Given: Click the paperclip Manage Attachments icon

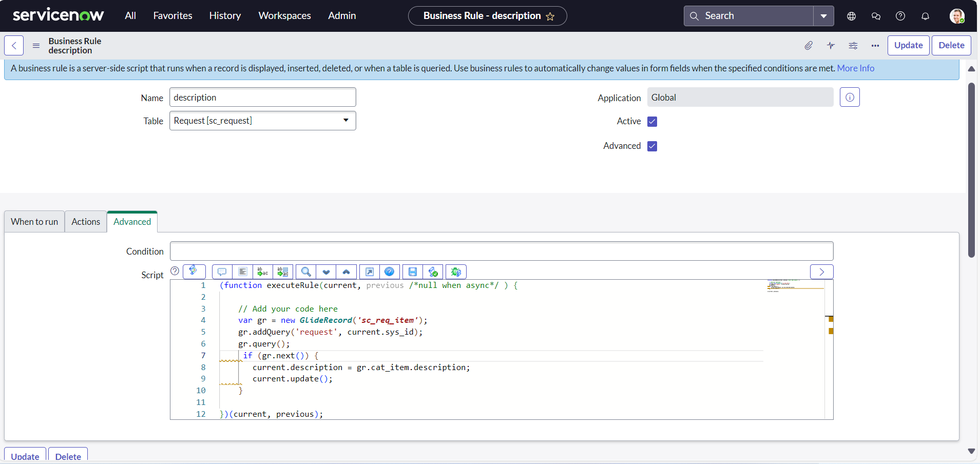Looking at the screenshot, I should (x=809, y=46).
